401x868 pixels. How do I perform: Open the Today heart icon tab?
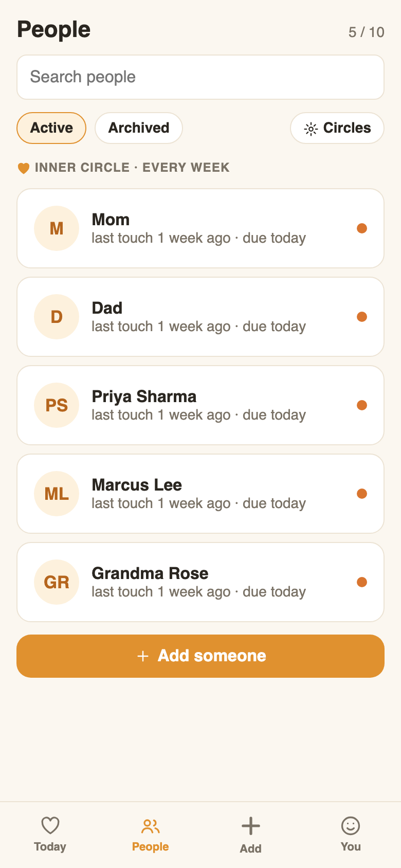click(x=50, y=835)
